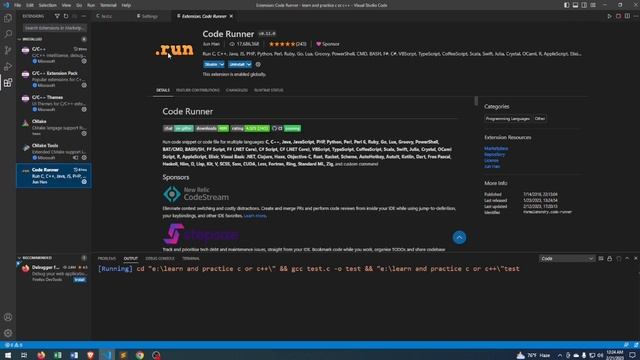Open the Marketplace resource link
This screenshot has width=640, height=360.
(496, 149)
